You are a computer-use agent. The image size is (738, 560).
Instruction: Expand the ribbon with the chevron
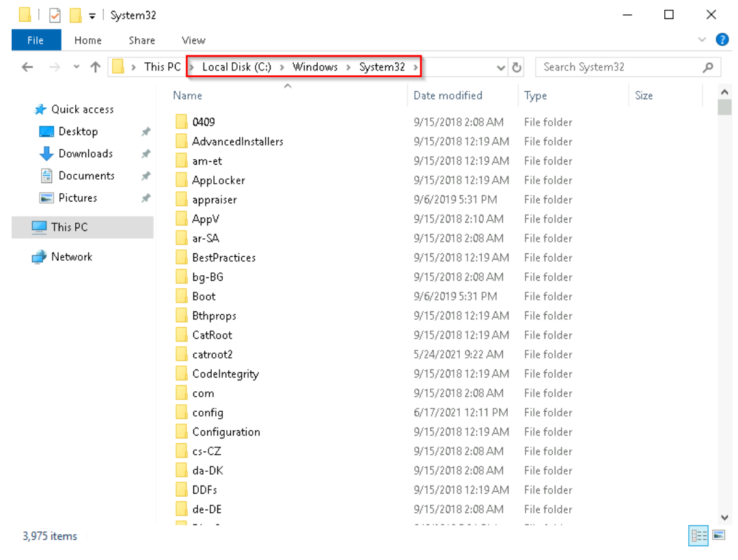(702, 40)
